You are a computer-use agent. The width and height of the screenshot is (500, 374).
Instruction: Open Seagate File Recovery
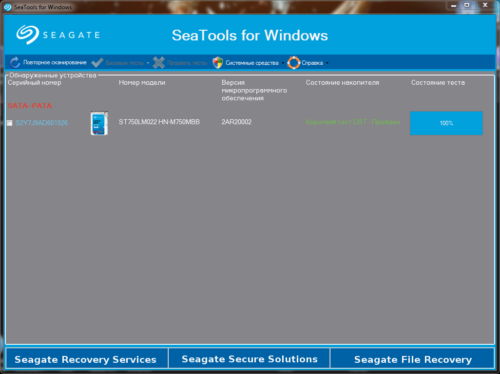click(412, 359)
